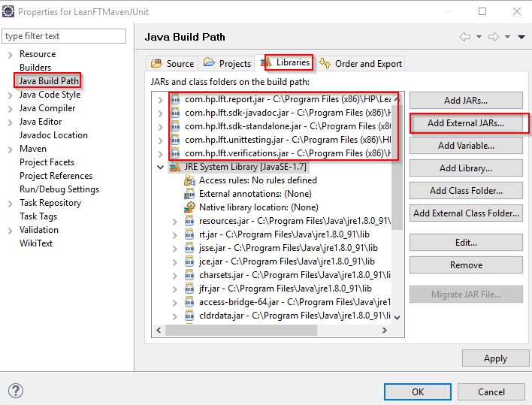The height and width of the screenshot is (405, 532).
Task: Click the Add Class Folder... button
Action: coord(466,191)
